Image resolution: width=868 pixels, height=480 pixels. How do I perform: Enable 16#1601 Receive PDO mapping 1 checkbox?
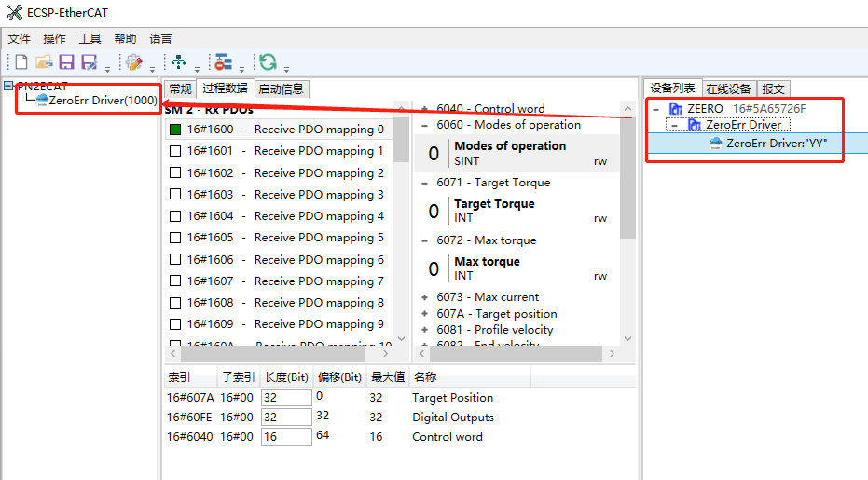pyautogui.click(x=175, y=151)
